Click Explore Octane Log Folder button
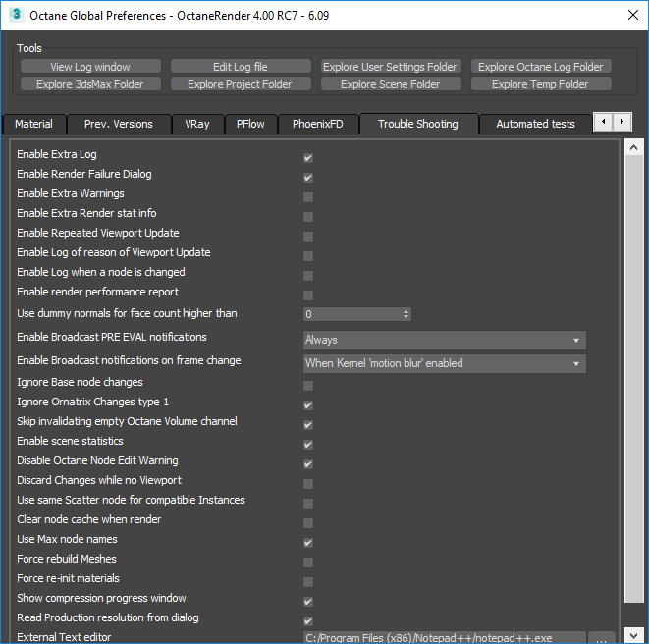The image size is (649, 644). coord(540,67)
